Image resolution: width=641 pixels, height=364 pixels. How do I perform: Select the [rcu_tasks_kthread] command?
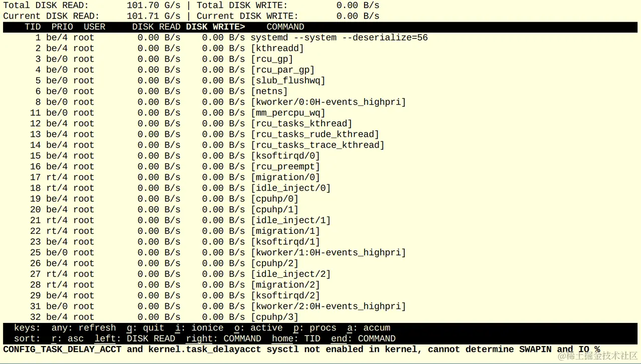point(301,124)
